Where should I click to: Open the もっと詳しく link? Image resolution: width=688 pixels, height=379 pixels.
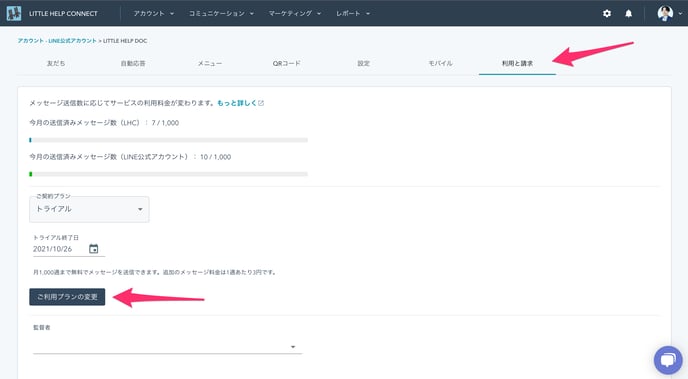(236, 103)
